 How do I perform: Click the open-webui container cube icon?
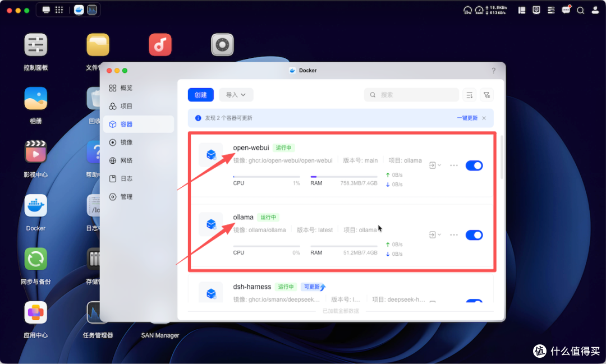pos(211,155)
